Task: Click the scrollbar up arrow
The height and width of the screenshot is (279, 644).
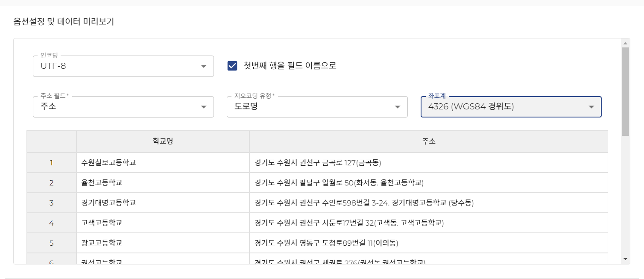Action: click(x=625, y=43)
